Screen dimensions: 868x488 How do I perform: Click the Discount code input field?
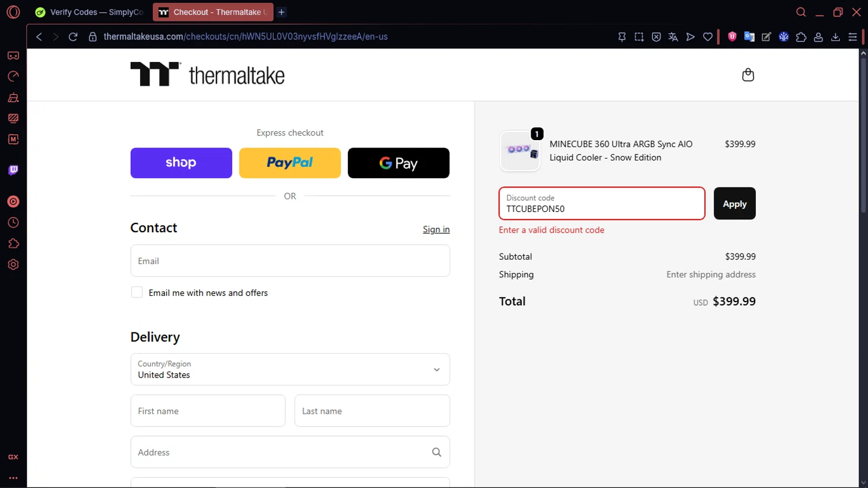coord(602,203)
